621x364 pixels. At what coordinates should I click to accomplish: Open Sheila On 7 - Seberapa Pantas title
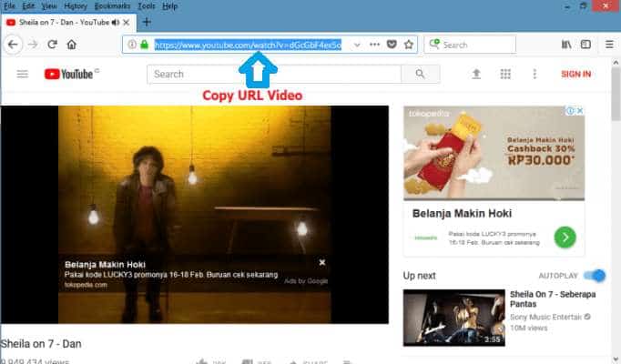(553, 299)
